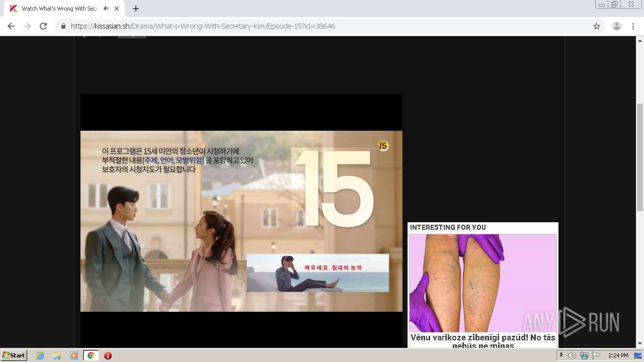Restore down the Chrome window
This screenshot has height=362, width=644.
[x=614, y=5]
